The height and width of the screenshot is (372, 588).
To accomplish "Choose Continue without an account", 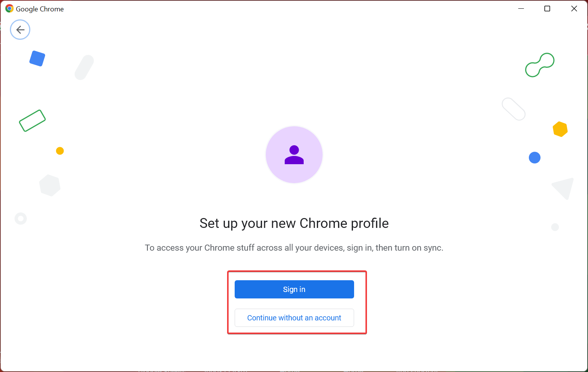I will (294, 318).
